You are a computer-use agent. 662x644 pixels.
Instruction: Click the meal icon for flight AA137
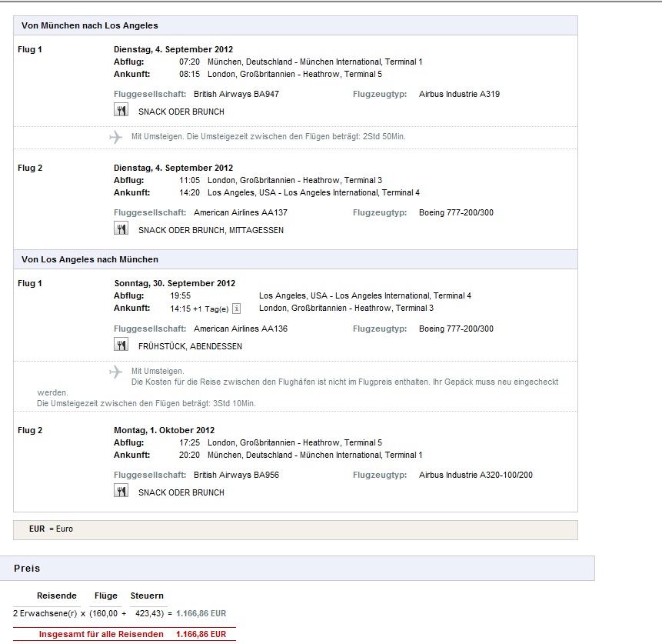pos(121,229)
